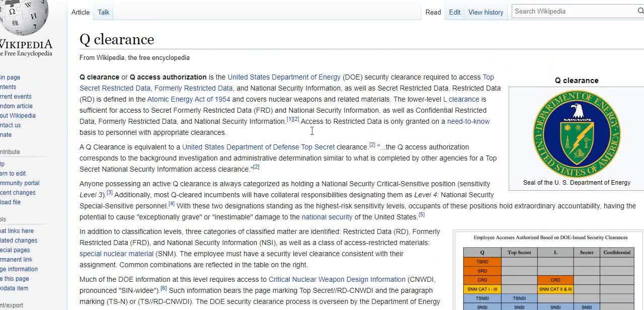Click the search magnifier icon
Viewport: 644px width, 310px height.
tap(641, 11)
